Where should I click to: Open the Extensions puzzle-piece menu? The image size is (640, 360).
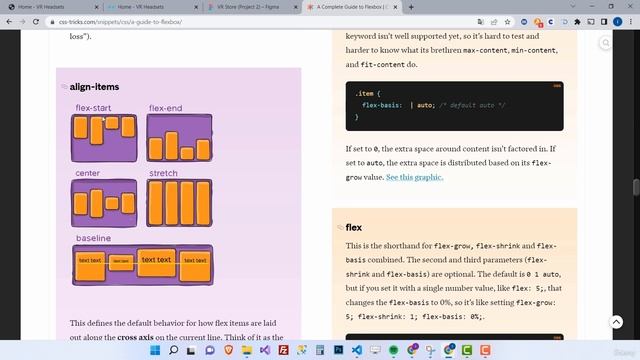click(577, 22)
